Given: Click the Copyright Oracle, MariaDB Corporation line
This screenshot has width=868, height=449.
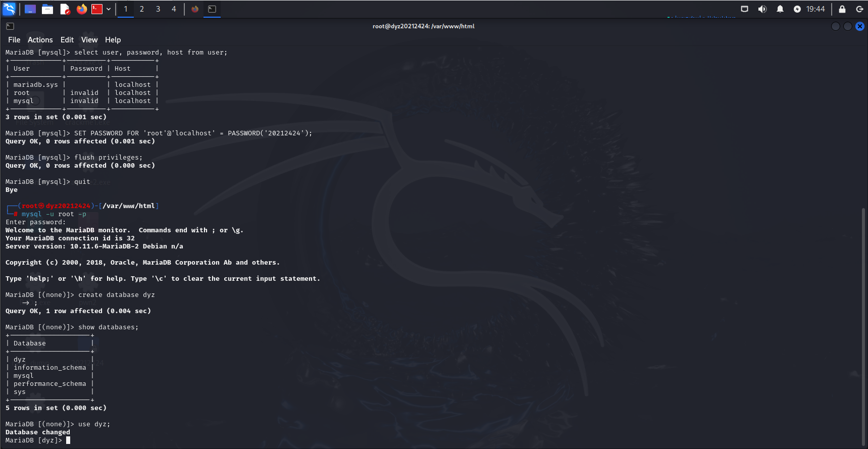Looking at the screenshot, I should coord(143,263).
